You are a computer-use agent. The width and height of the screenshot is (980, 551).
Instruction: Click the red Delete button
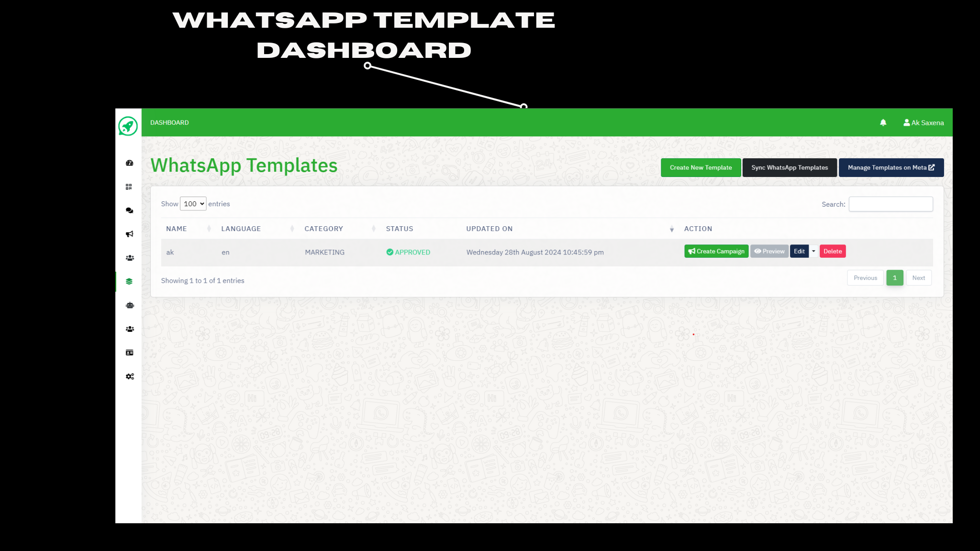pyautogui.click(x=833, y=251)
